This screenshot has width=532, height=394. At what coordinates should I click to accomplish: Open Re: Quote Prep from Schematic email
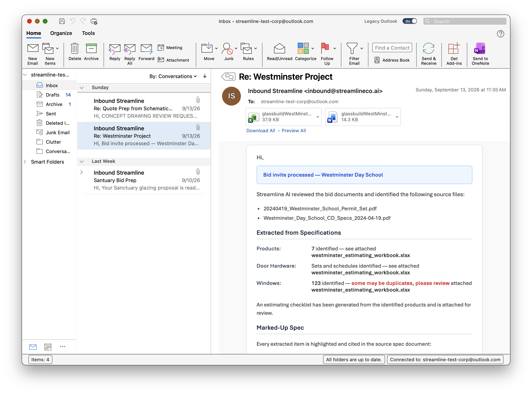pos(144,108)
